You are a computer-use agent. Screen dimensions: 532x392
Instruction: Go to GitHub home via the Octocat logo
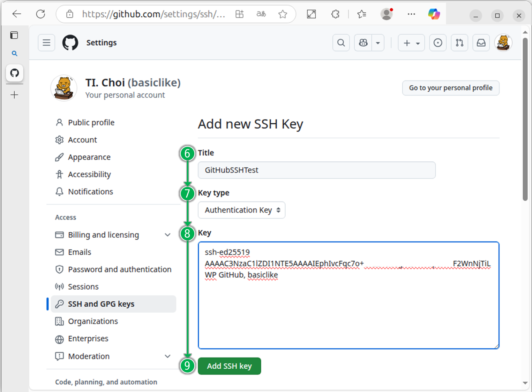point(70,43)
